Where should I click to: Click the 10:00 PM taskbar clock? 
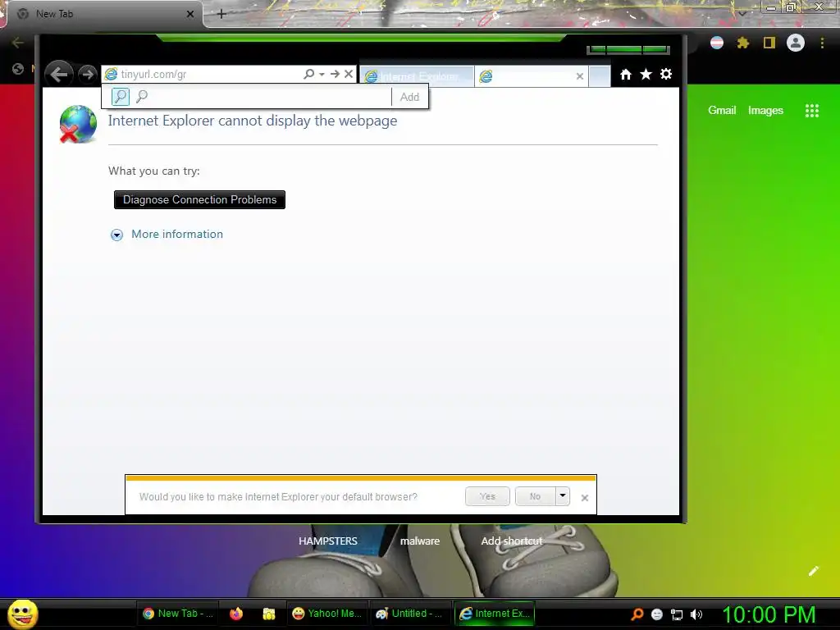click(x=769, y=614)
